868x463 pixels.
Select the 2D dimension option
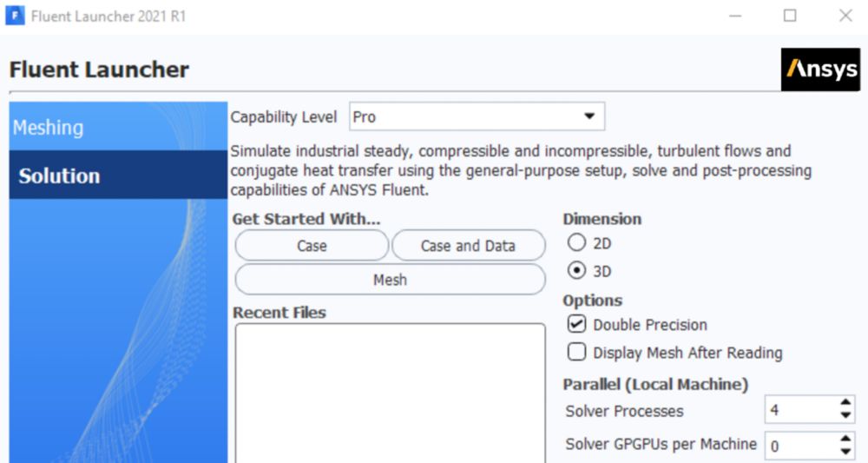coord(576,244)
